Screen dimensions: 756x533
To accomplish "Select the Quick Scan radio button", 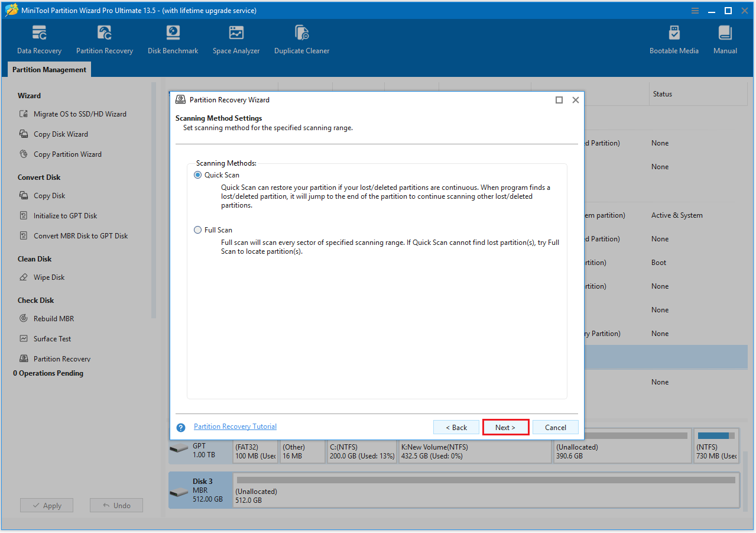I will [197, 175].
